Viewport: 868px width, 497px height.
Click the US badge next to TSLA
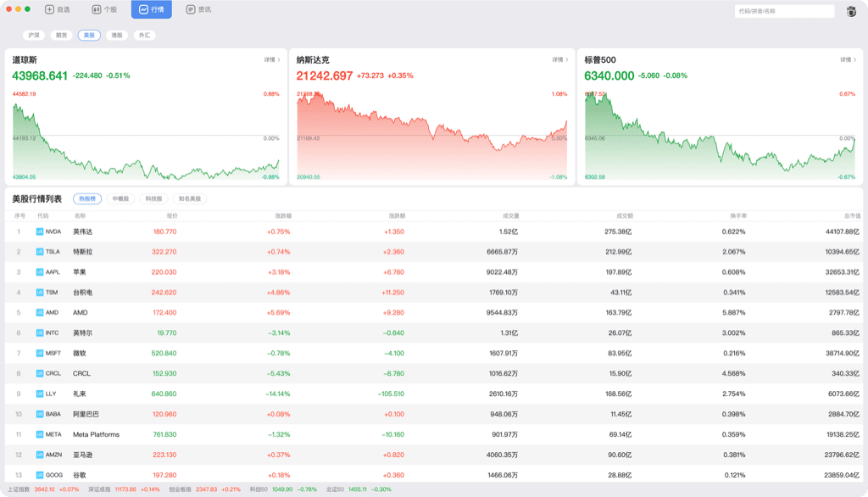coord(39,252)
